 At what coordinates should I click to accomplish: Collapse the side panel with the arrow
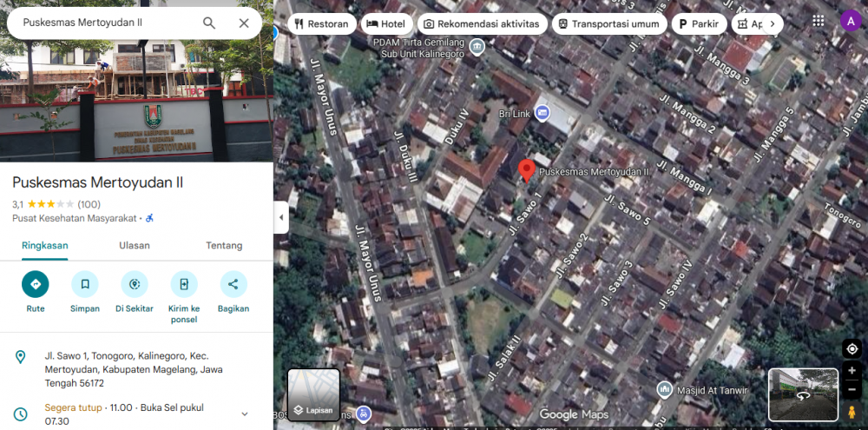pyautogui.click(x=281, y=217)
